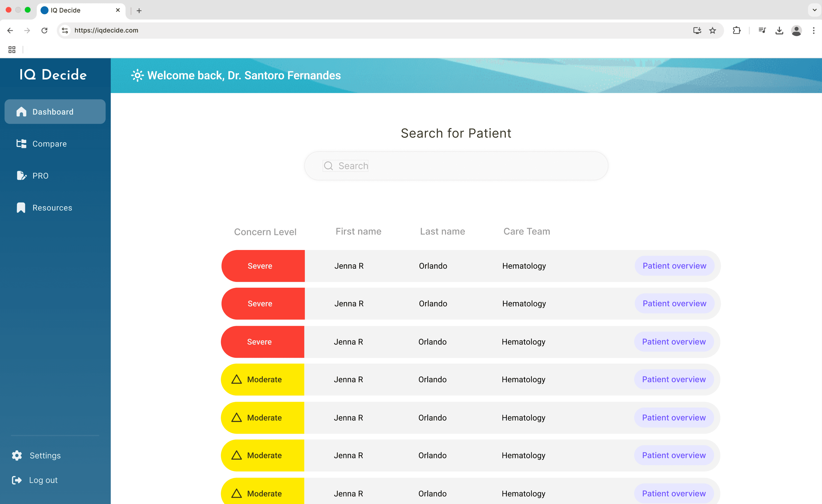Image resolution: width=822 pixels, height=504 pixels.
Task: Open browser extensions puzzle icon
Action: pyautogui.click(x=737, y=30)
